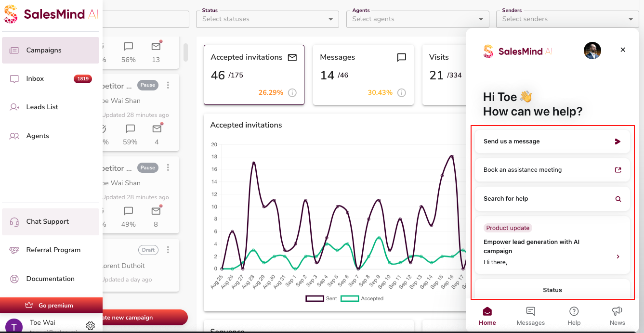The width and height of the screenshot is (644, 333).
Task: Click send arrow on Send us a message
Action: [x=618, y=141]
